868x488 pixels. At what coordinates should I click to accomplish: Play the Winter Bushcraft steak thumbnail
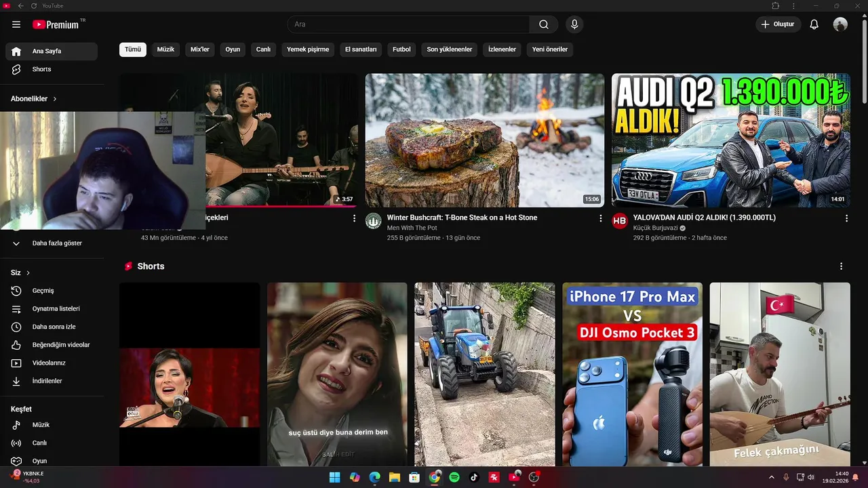(x=485, y=140)
